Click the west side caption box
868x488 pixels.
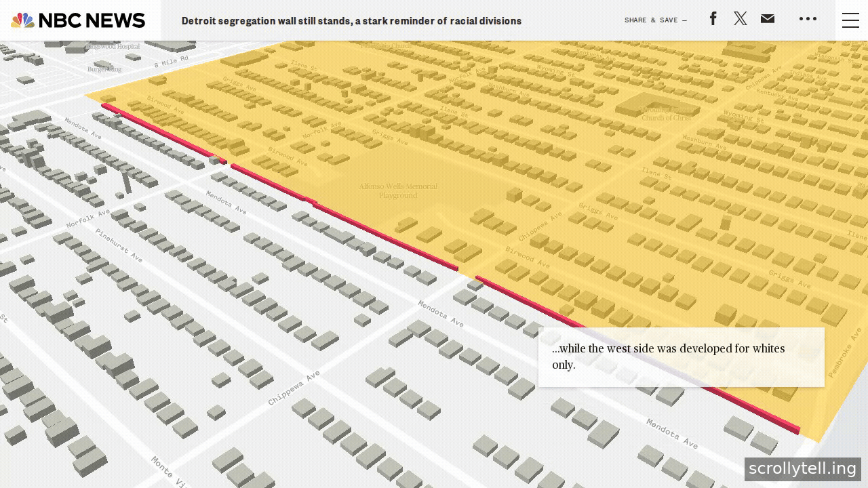pyautogui.click(x=682, y=357)
